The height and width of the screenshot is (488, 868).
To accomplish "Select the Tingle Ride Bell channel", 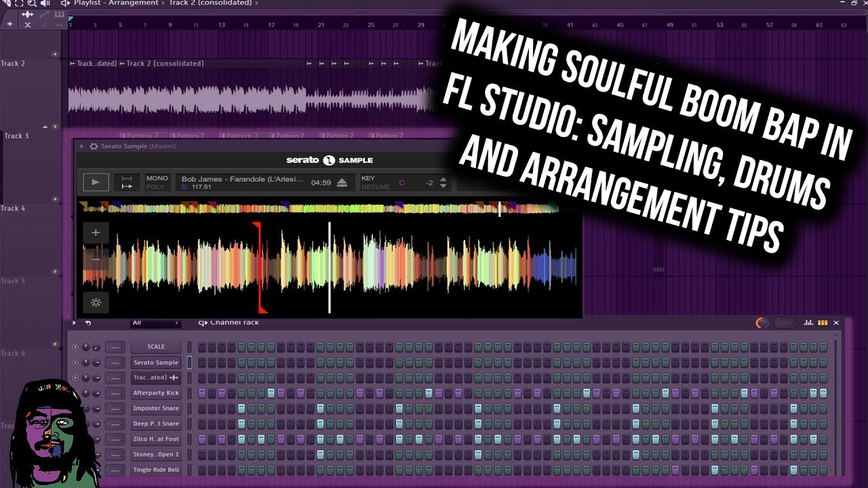I will pyautogui.click(x=156, y=470).
